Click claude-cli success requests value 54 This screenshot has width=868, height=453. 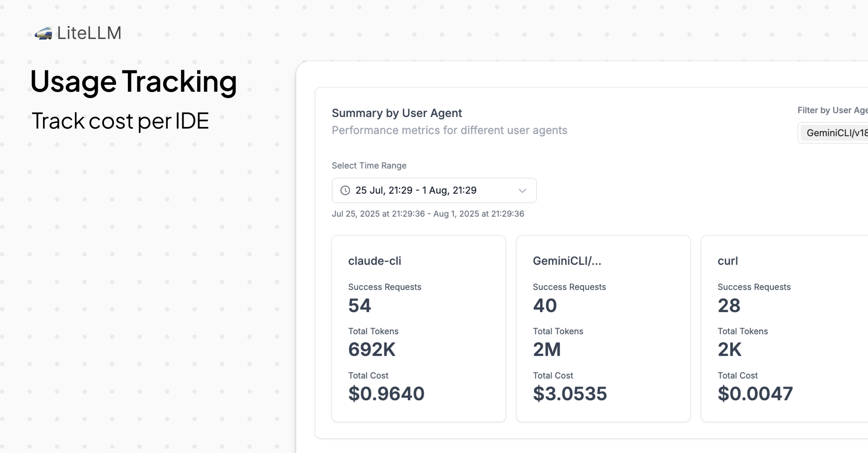click(359, 306)
